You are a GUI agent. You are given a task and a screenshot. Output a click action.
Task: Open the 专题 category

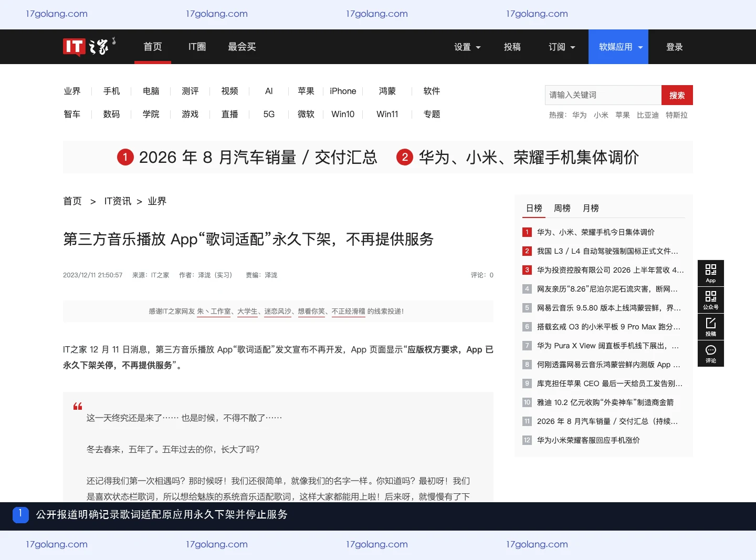[432, 114]
